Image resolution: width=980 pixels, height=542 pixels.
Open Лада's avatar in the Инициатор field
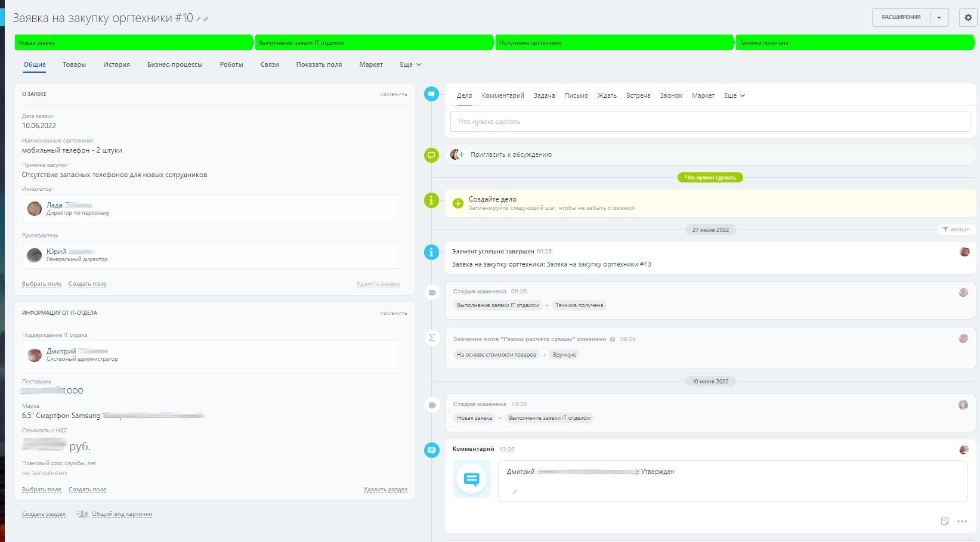coord(35,208)
